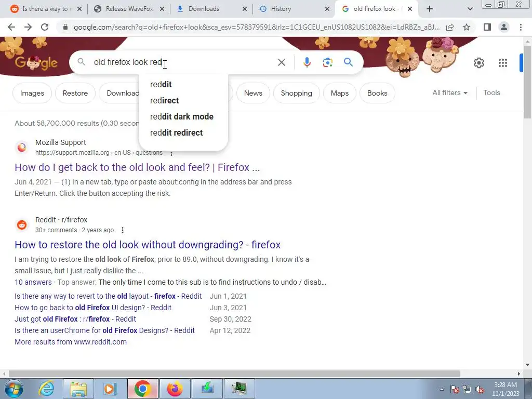The width and height of the screenshot is (532, 399).
Task: Go back to the previous page
Action: pyautogui.click(x=11, y=27)
